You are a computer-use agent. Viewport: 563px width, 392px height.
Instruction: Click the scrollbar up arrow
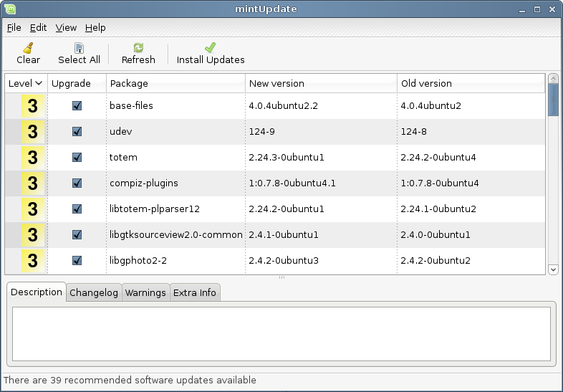553,78
